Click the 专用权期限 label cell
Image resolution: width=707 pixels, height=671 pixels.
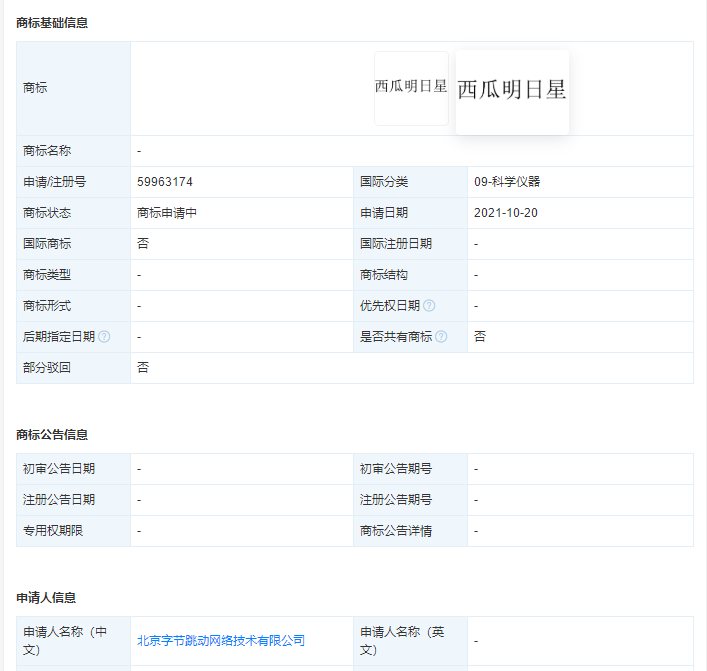pyautogui.click(x=73, y=531)
